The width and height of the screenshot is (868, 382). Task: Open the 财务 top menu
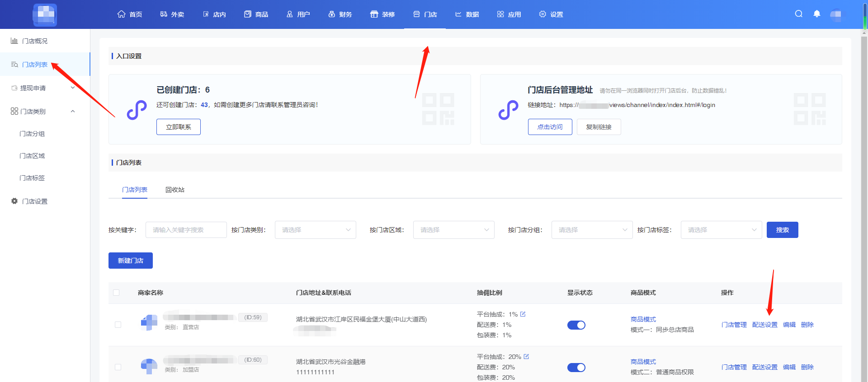tap(340, 14)
